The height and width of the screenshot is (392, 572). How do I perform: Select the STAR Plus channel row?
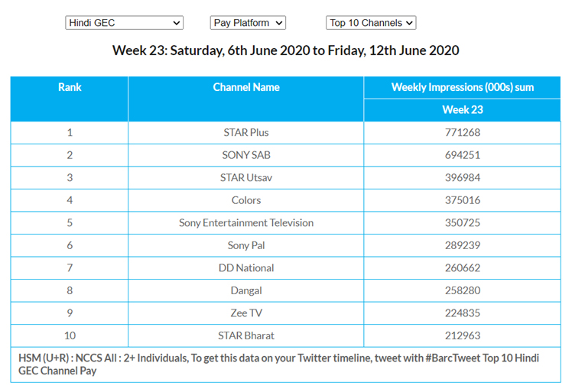point(246,132)
